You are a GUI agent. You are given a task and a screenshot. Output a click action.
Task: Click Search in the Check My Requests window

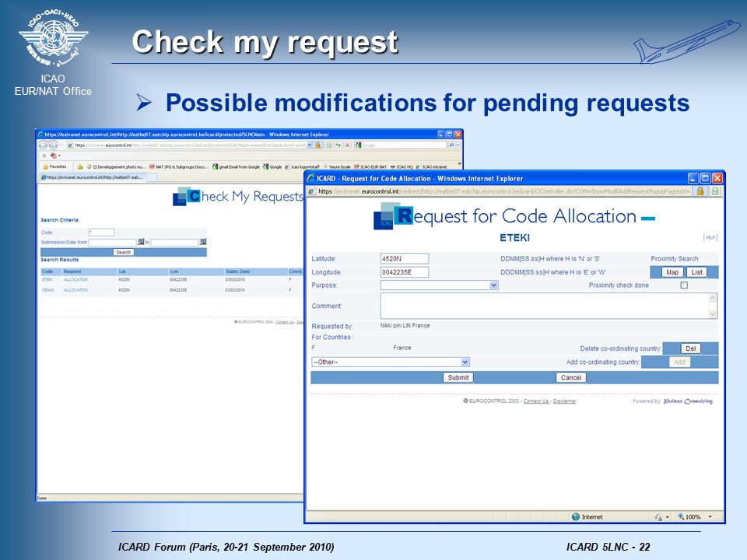point(124,252)
